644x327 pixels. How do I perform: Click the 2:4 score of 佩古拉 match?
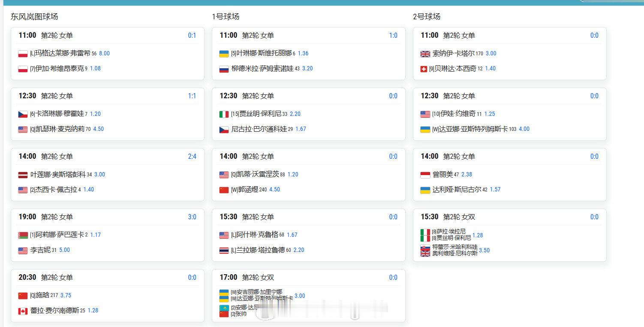click(x=192, y=157)
